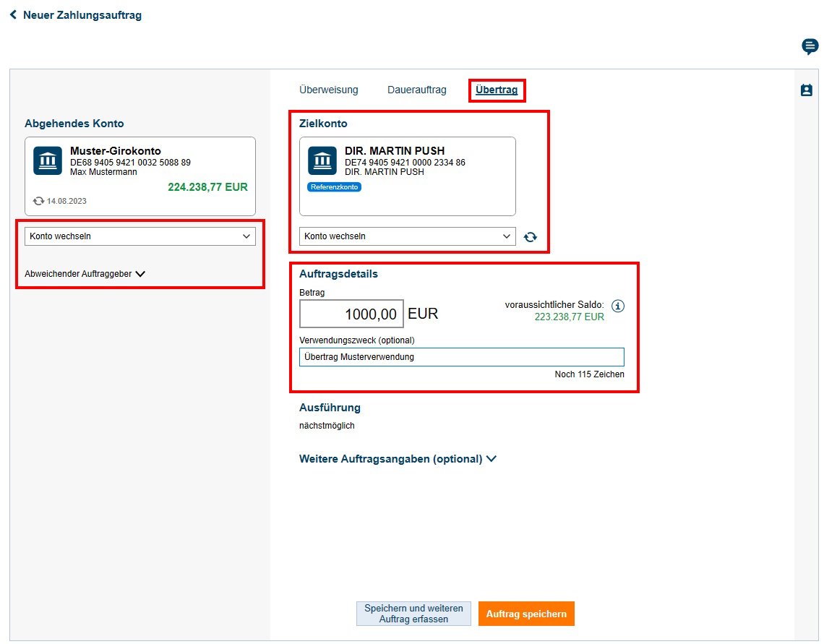Switch to the Überweisung tab

coord(328,90)
